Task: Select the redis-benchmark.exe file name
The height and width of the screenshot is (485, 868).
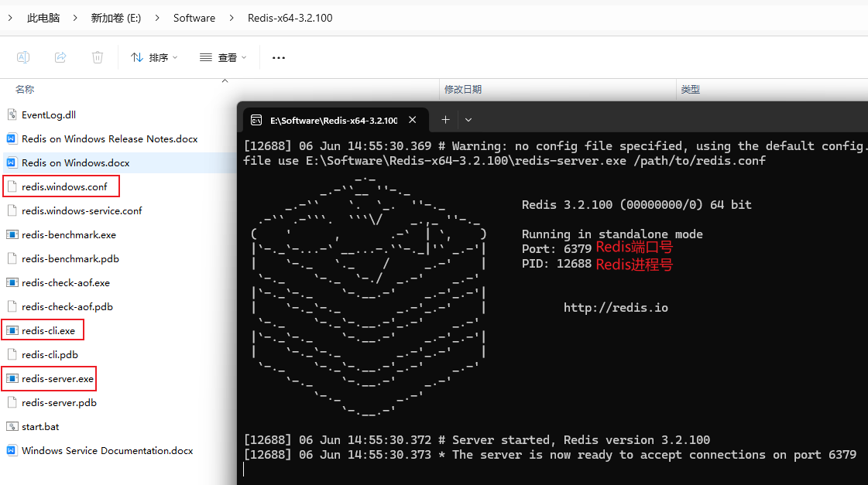Action: click(69, 234)
